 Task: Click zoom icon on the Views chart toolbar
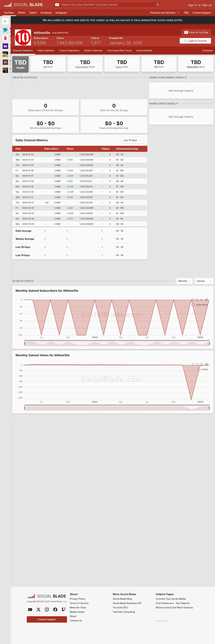pos(193,364)
